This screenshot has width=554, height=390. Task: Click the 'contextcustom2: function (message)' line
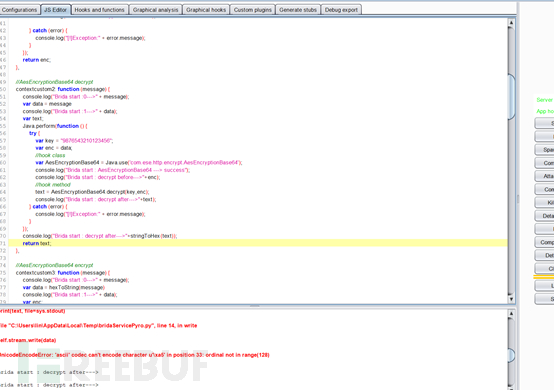[63, 89]
